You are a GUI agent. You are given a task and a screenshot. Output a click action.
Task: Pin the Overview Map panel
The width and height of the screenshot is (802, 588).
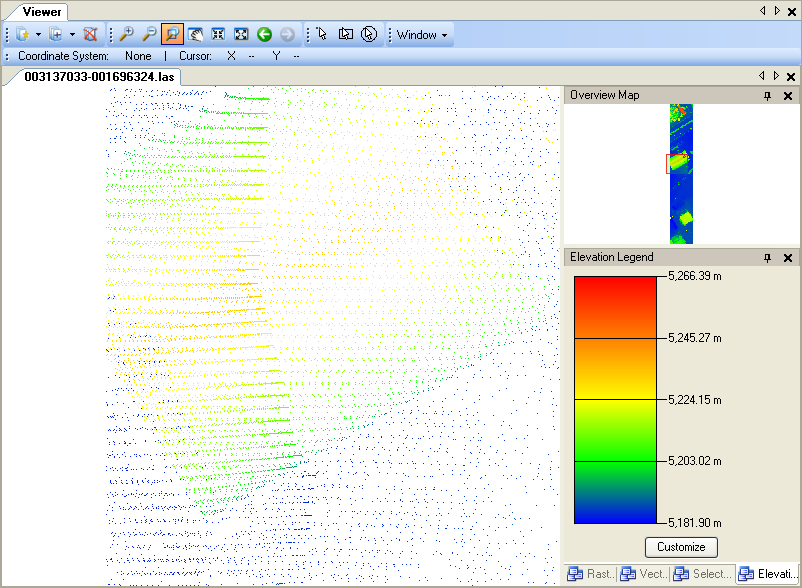[x=767, y=96]
